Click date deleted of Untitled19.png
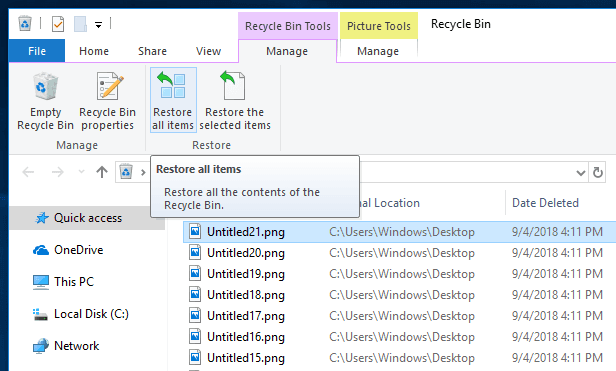Image resolution: width=616 pixels, height=371 pixels. 557,274
